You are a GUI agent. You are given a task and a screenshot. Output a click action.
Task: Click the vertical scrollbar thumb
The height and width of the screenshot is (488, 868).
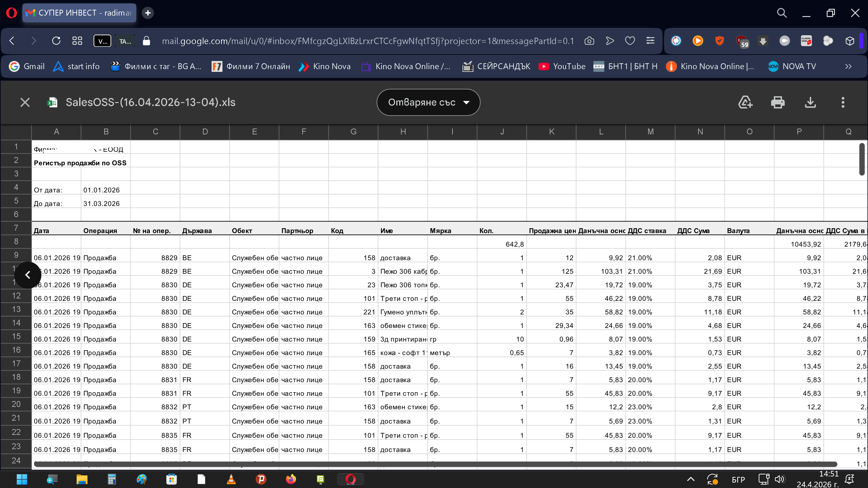(x=862, y=159)
